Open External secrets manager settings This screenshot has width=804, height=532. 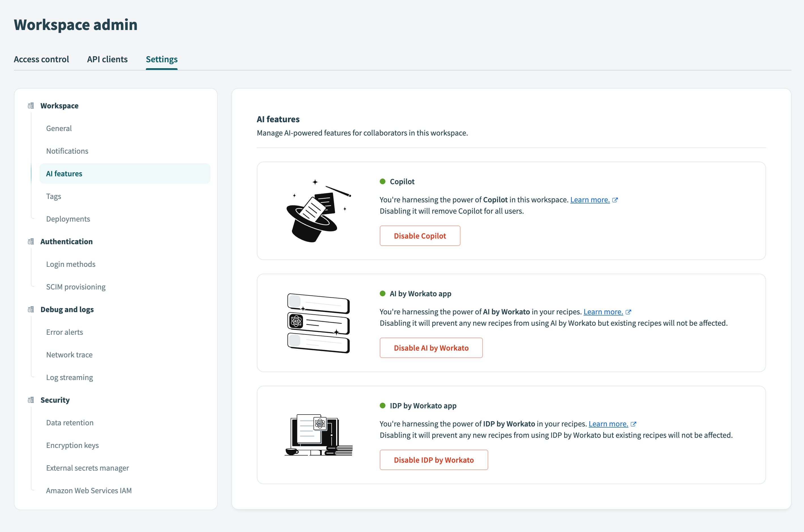click(87, 468)
